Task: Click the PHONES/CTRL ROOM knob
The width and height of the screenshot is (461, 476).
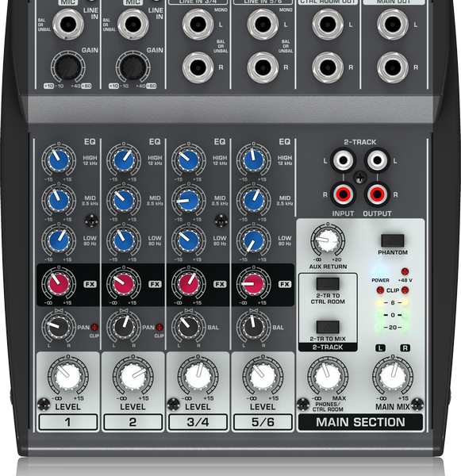Action: [328, 376]
